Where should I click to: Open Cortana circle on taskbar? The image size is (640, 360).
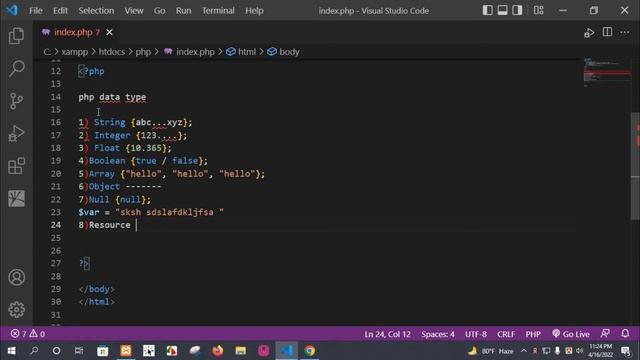point(56,351)
